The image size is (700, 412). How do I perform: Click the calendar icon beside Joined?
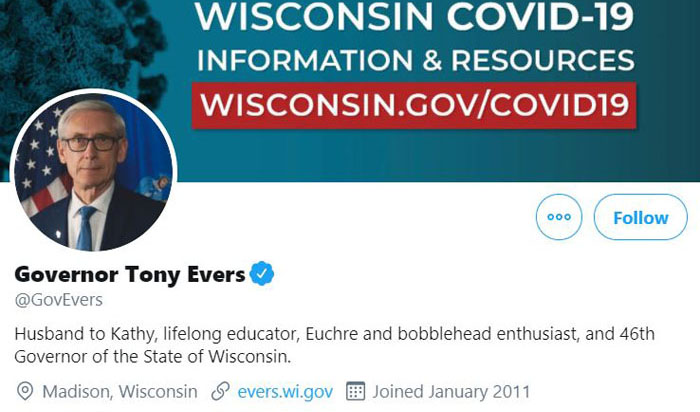355,391
